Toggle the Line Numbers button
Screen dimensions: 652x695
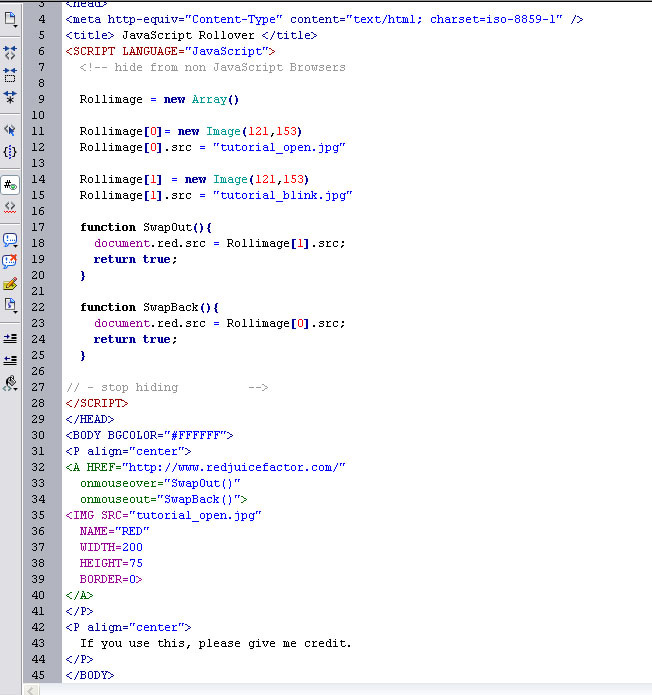coord(10,185)
